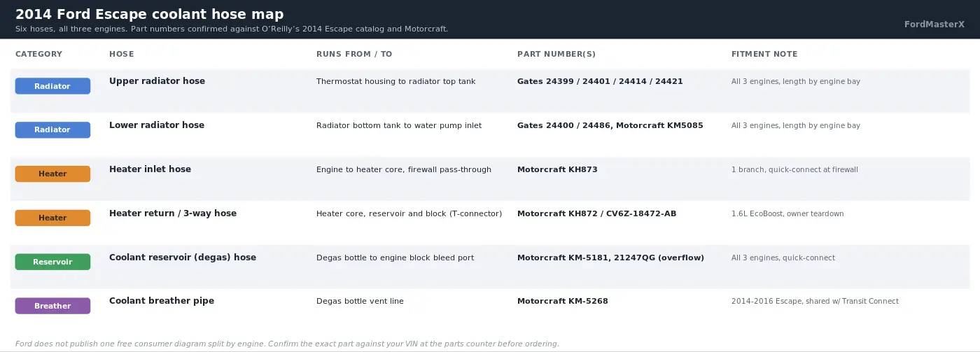Click 'Engine to heater core, firewall pass-through'
Screen dimensions: 980x352
(x=404, y=170)
